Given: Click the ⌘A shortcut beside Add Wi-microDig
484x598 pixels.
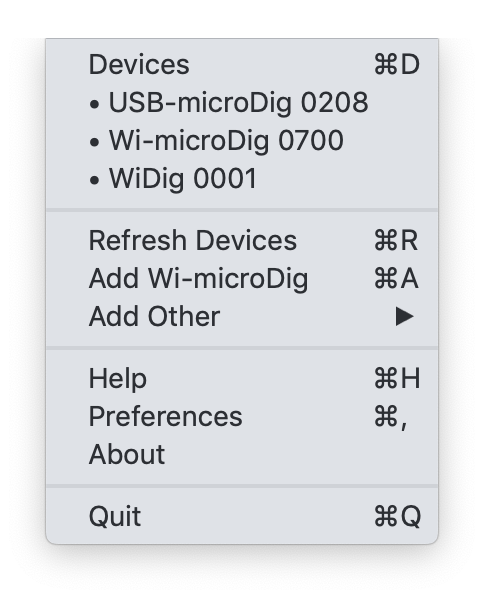Looking at the screenshot, I should point(396,278).
